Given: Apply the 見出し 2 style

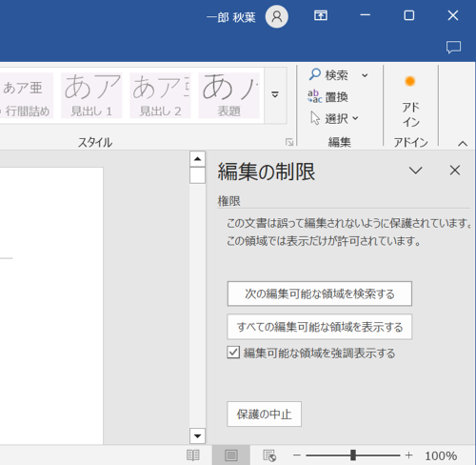Looking at the screenshot, I should pyautogui.click(x=160, y=95).
